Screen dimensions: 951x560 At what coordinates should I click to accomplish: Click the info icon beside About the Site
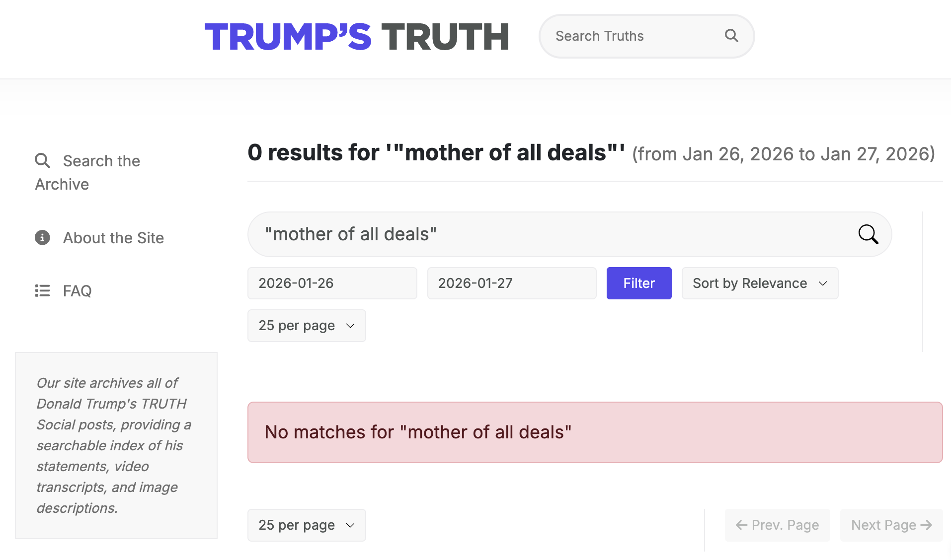(x=42, y=238)
